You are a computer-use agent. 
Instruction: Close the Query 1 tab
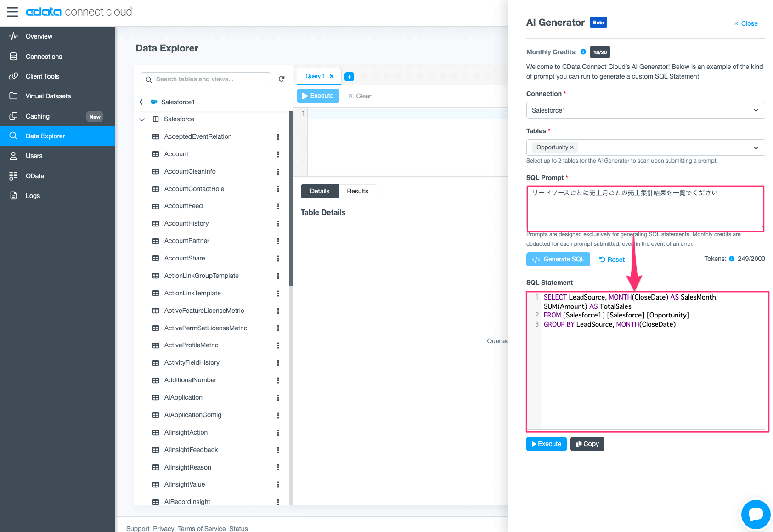332,76
